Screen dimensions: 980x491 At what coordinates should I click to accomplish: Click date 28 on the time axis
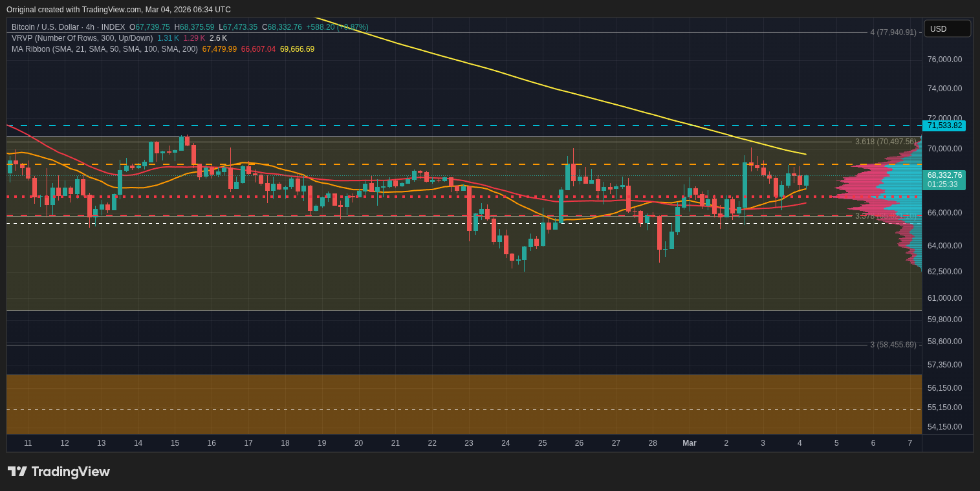pyautogui.click(x=653, y=443)
